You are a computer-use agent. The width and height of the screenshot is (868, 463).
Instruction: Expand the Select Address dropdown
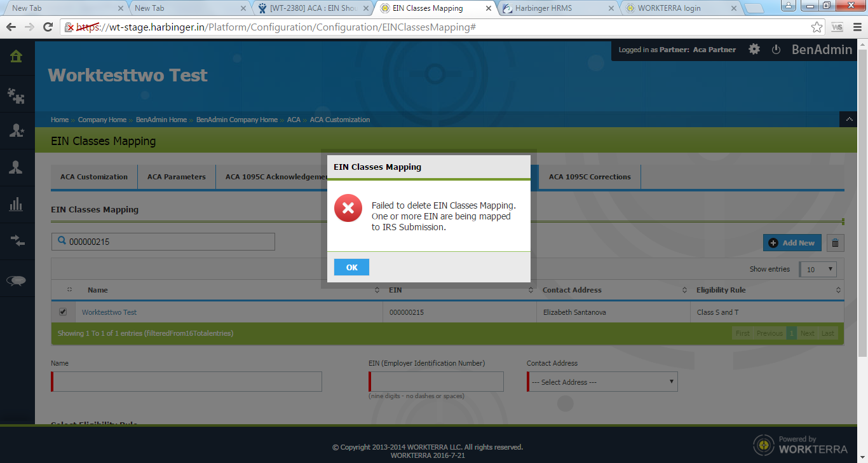pos(602,382)
